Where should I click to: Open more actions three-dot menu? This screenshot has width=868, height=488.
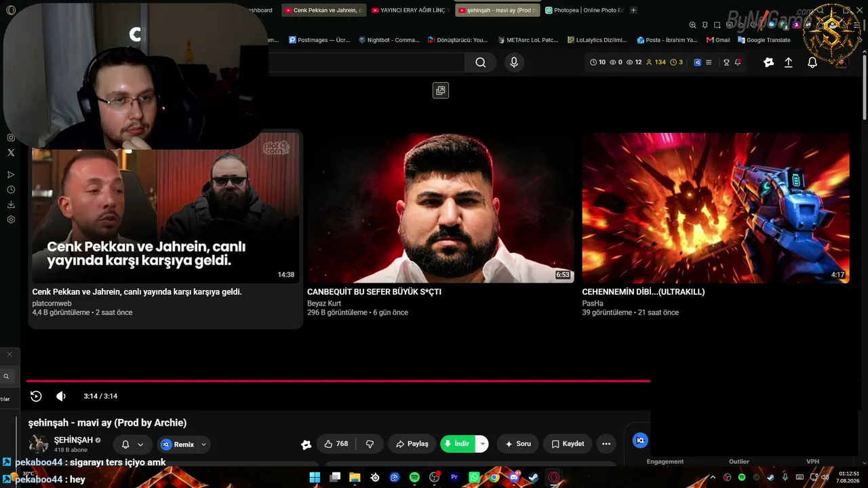(606, 444)
